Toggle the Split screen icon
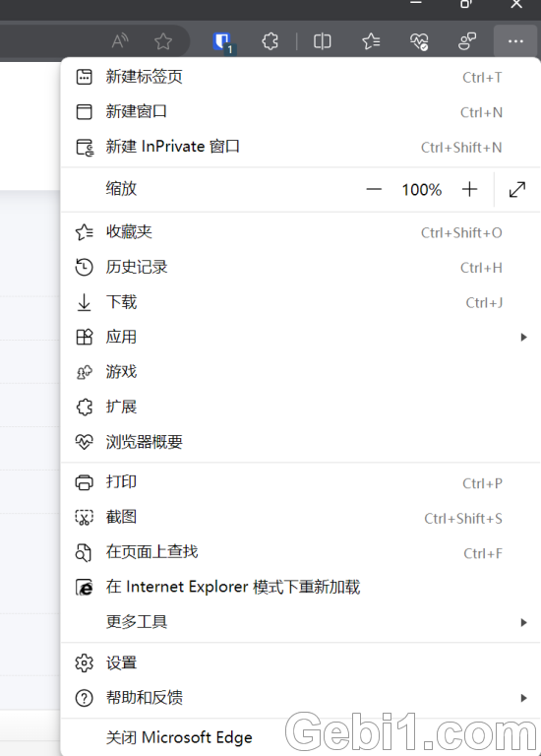 click(x=322, y=41)
